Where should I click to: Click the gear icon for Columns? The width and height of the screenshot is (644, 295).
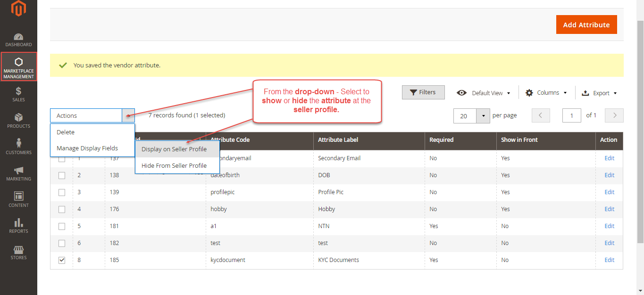pos(529,93)
